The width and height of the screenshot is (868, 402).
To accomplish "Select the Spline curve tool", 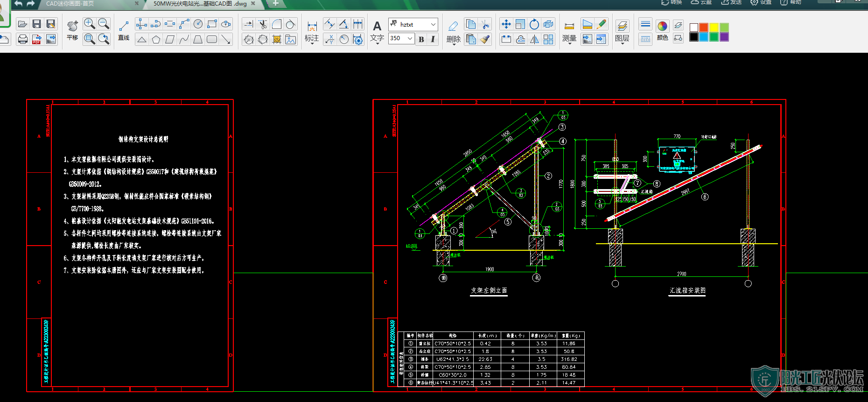I will [184, 39].
